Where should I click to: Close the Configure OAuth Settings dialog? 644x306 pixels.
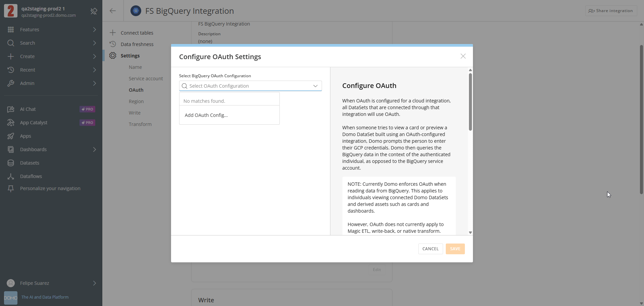pyautogui.click(x=463, y=56)
